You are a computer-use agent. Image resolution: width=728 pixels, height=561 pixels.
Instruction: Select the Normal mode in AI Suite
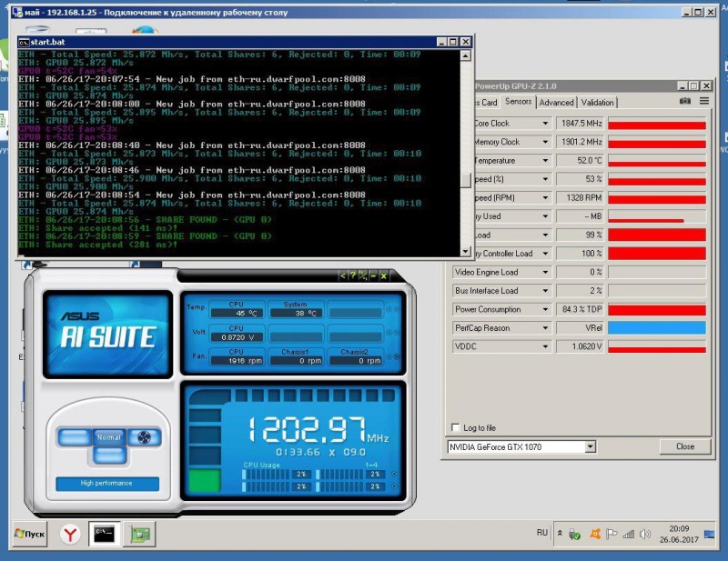108,437
